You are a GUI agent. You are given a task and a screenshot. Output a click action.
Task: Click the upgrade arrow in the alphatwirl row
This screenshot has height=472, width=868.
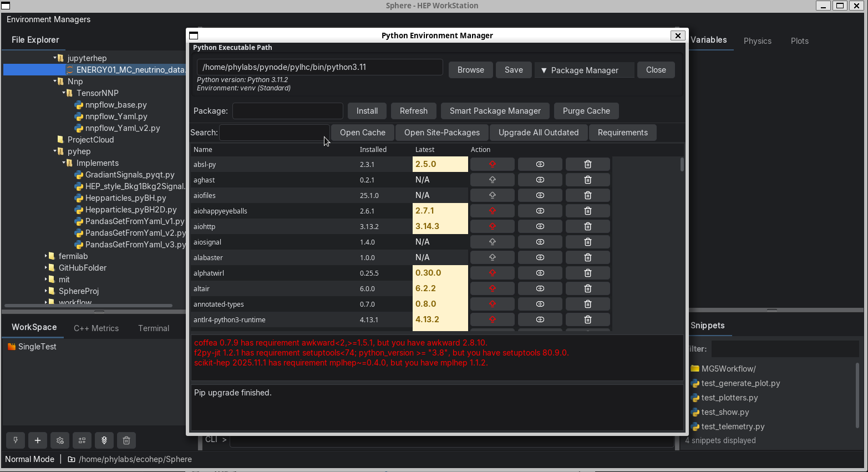tap(492, 273)
